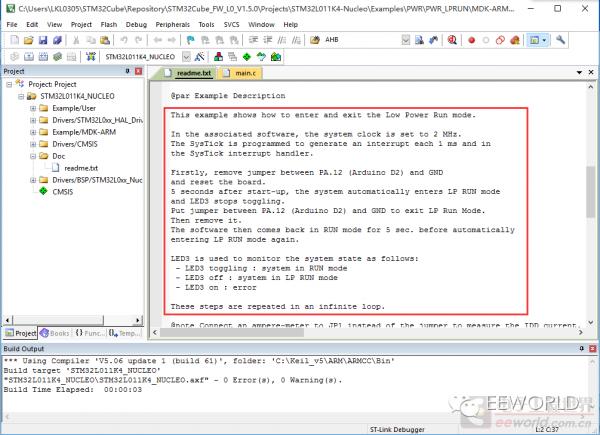Batch build icon
The width and height of the screenshot is (600, 435).
tap(57, 57)
